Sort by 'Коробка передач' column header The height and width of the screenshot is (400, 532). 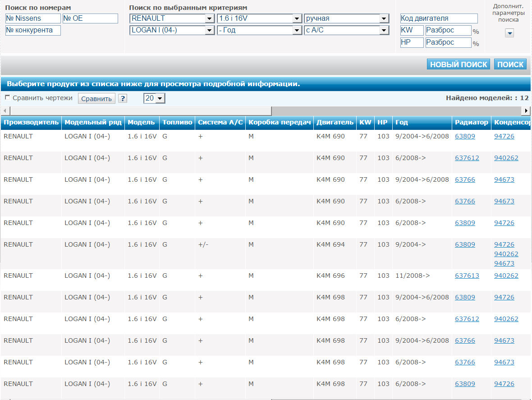tap(280, 123)
